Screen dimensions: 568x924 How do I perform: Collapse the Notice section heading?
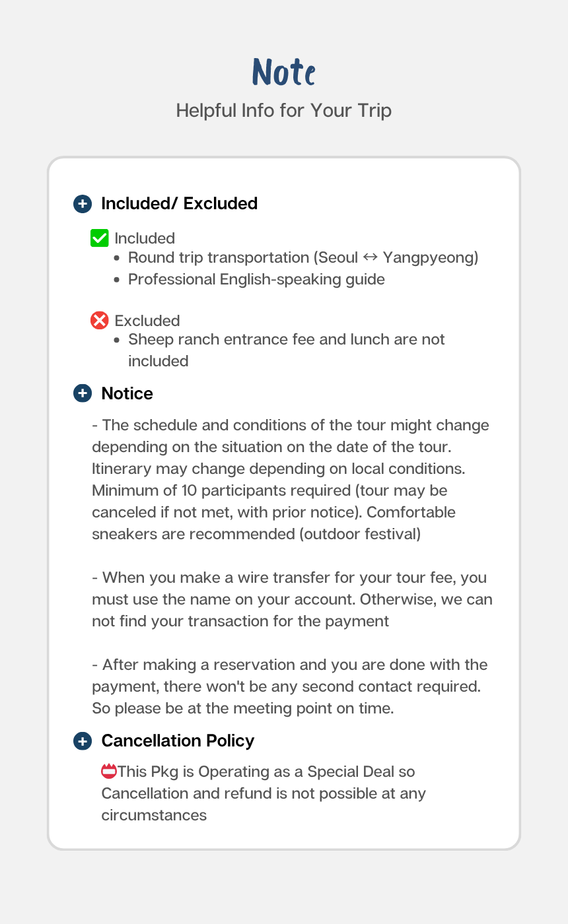pyautogui.click(x=127, y=393)
